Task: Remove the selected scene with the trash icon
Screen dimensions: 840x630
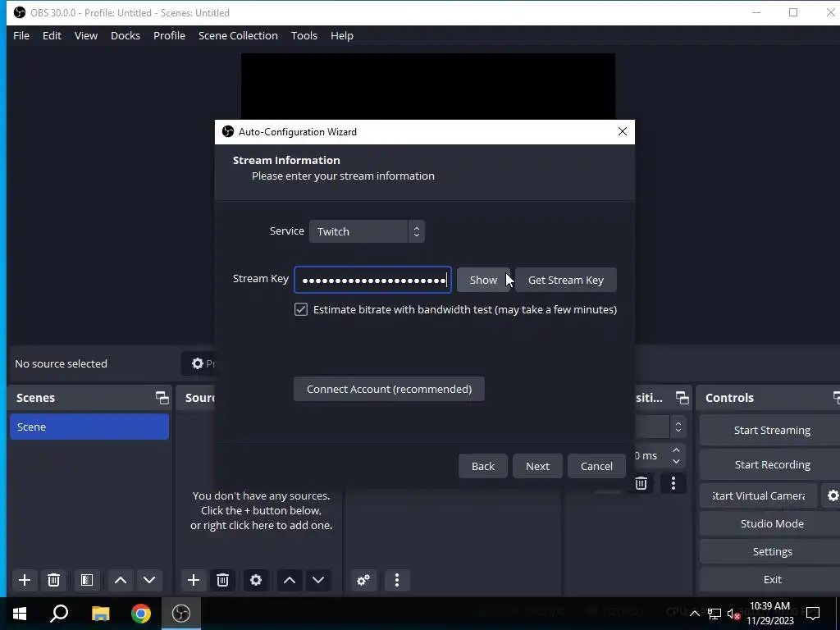Action: (x=53, y=580)
